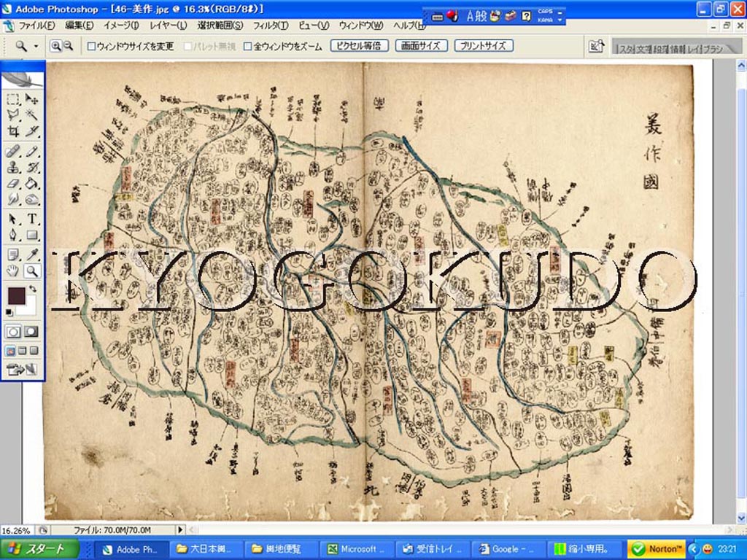This screenshot has width=747, height=560.
Task: Open the File Browser icon
Action: [x=596, y=47]
